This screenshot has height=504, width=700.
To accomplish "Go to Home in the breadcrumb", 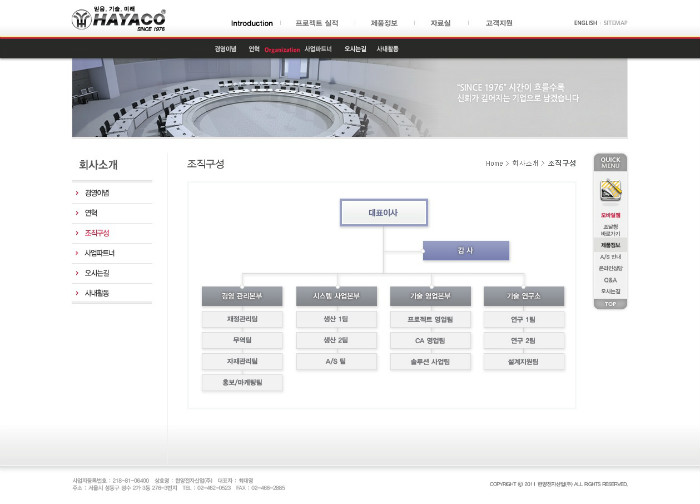I will 494,164.
